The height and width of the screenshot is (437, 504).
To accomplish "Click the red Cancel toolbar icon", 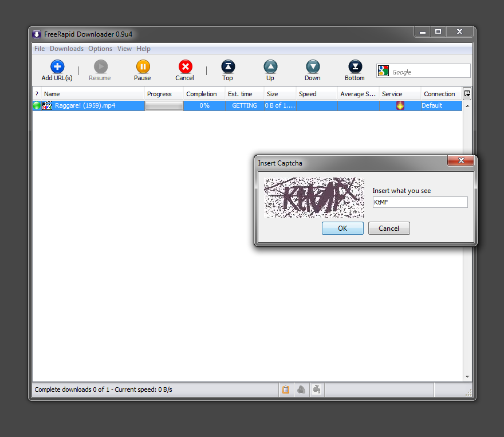I will point(186,66).
